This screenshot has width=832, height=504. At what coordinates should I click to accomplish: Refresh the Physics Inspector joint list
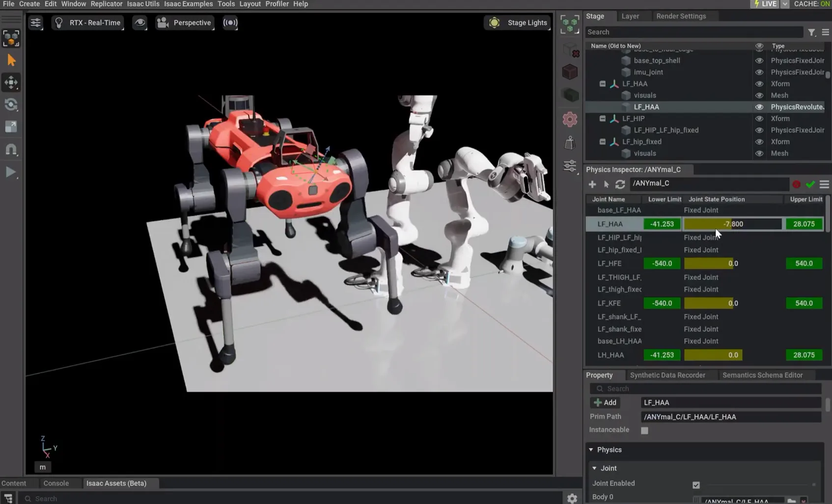(620, 184)
